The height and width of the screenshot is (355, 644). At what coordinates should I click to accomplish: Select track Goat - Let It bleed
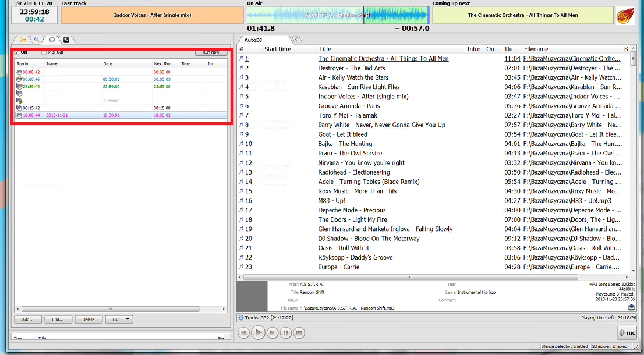click(x=342, y=134)
